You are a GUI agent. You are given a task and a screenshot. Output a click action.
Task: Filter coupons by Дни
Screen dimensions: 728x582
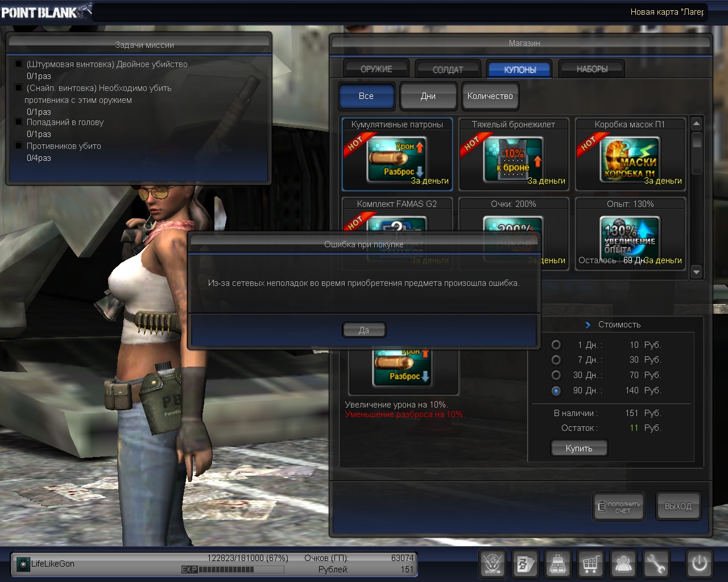point(428,96)
